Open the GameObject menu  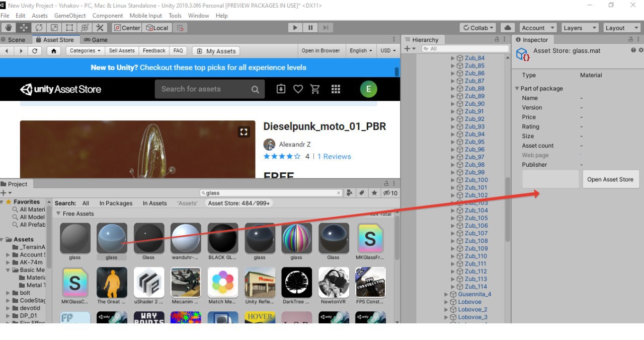[x=70, y=16]
